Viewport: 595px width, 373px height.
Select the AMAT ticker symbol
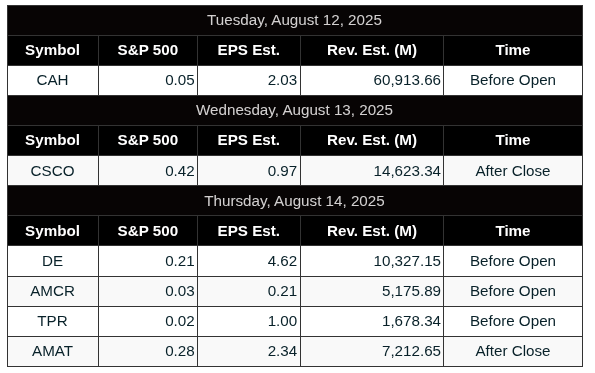point(52,351)
